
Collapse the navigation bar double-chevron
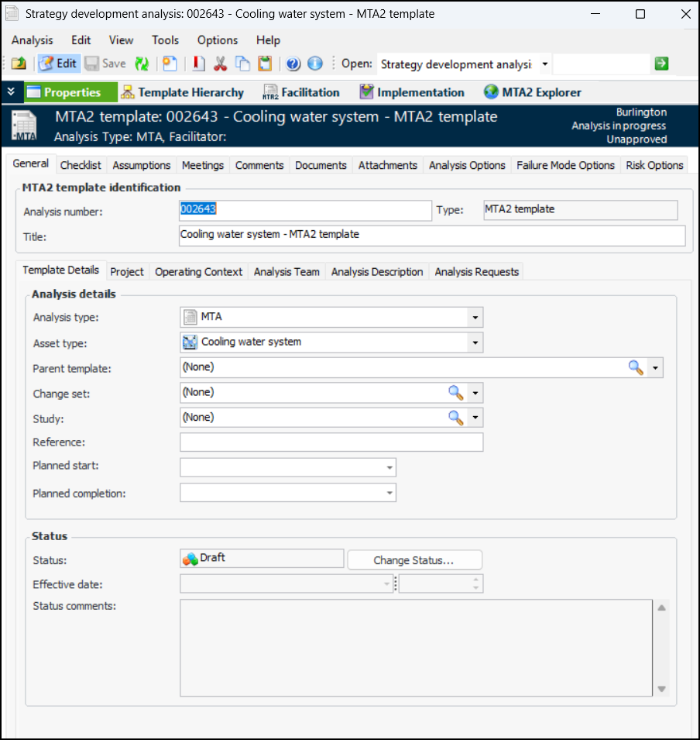[11, 92]
